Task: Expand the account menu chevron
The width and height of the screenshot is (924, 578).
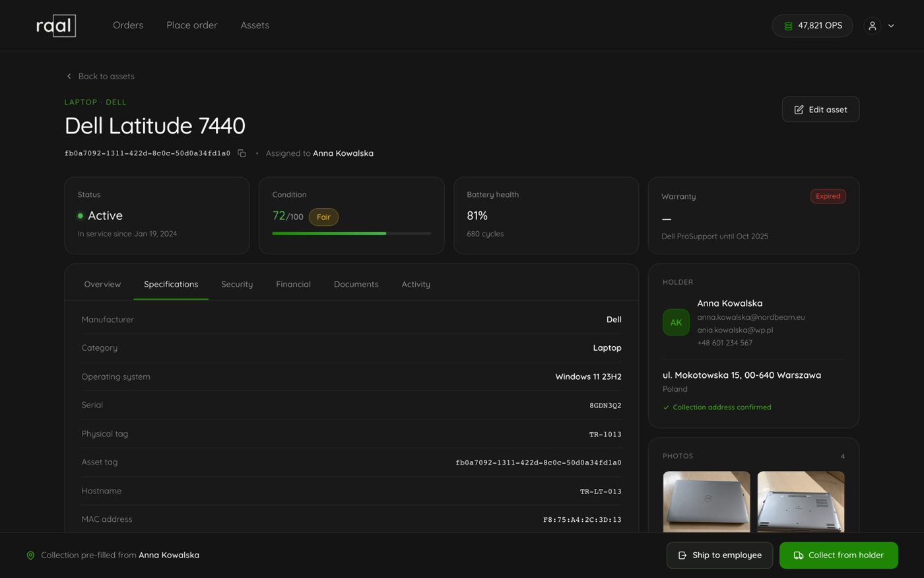Action: 891,26
